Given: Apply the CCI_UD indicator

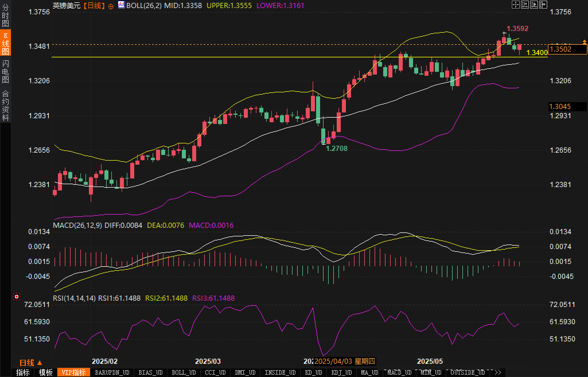Looking at the screenshot, I should coord(215,372).
